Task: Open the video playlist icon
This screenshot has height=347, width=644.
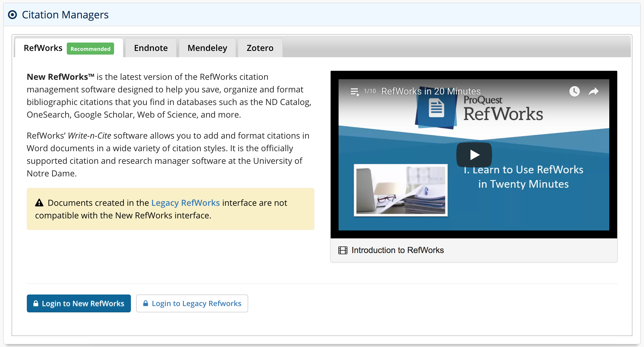Action: 355,92
